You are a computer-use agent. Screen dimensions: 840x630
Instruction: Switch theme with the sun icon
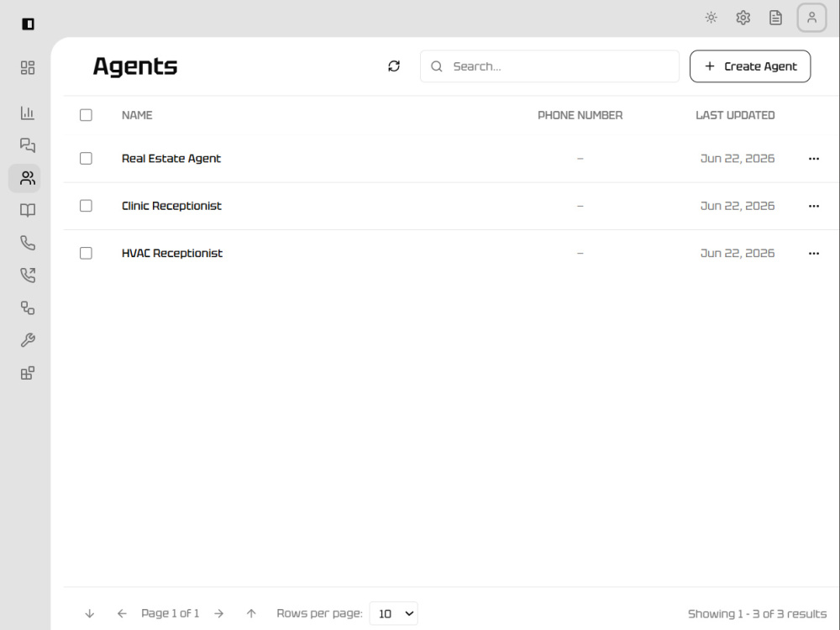tap(711, 18)
